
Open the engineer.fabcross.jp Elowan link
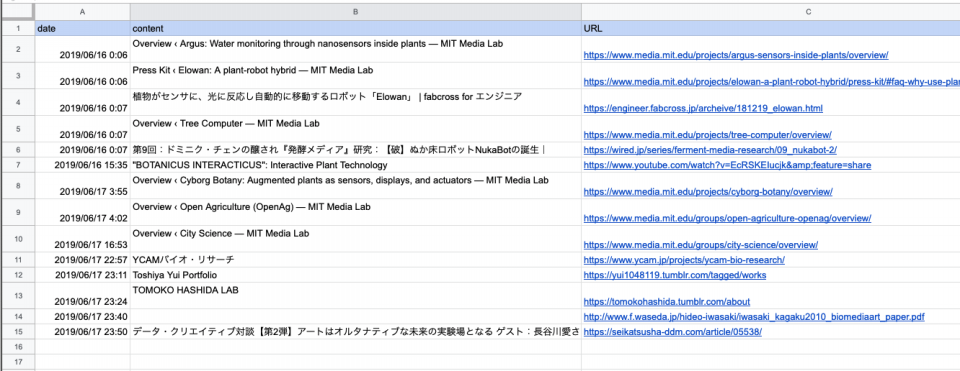703,108
